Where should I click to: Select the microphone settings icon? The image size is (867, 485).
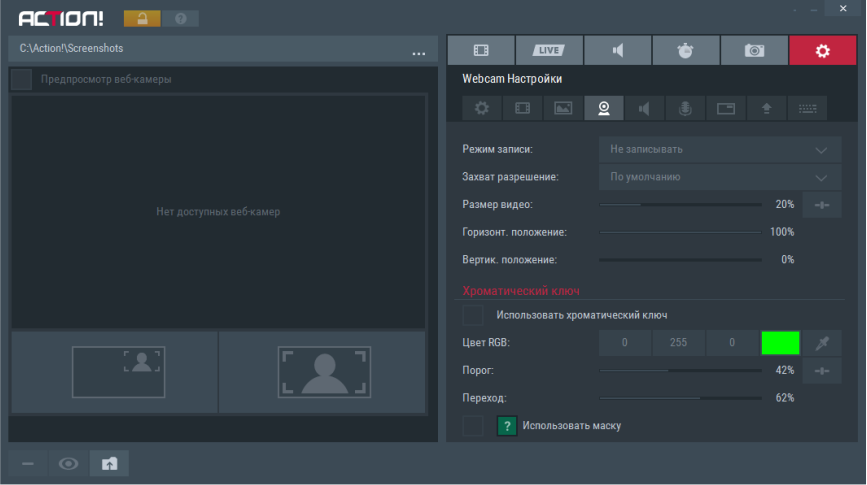click(x=685, y=108)
